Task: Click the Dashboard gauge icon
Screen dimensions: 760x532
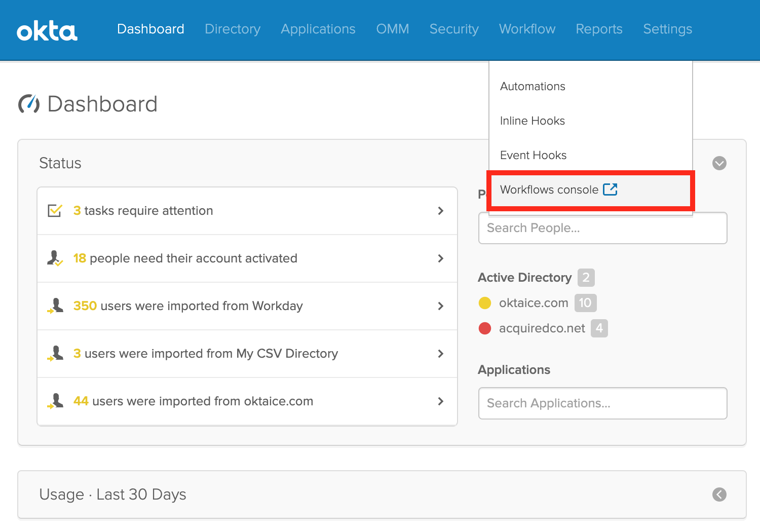Action: 29,104
